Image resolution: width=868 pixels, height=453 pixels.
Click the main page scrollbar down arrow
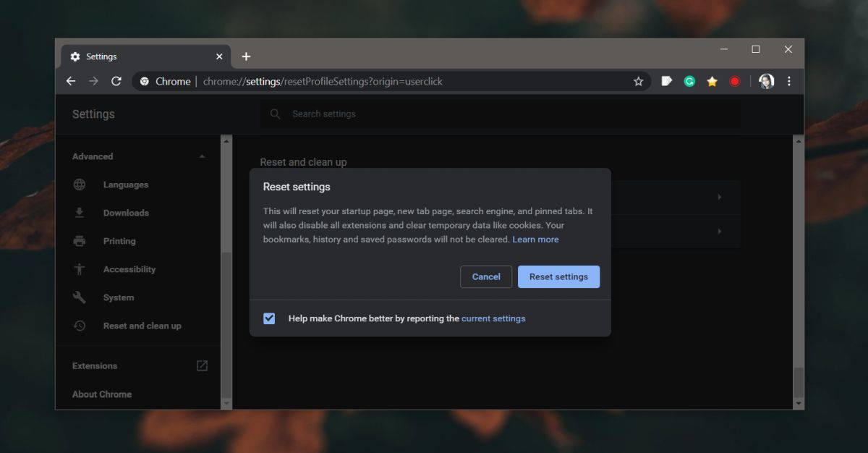[x=799, y=403]
